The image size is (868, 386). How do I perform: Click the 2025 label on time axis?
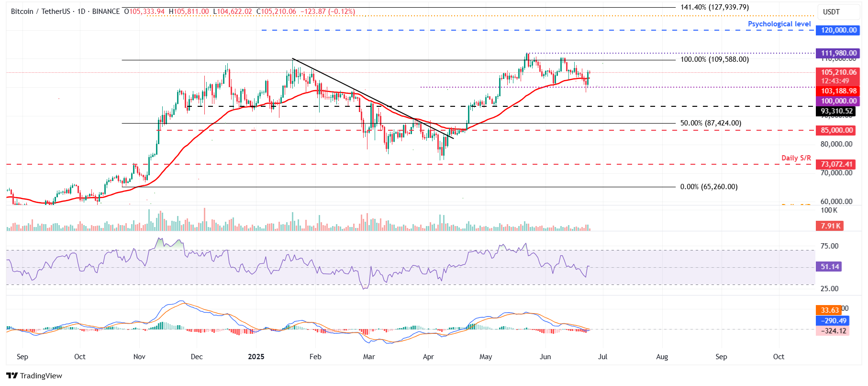pyautogui.click(x=256, y=357)
